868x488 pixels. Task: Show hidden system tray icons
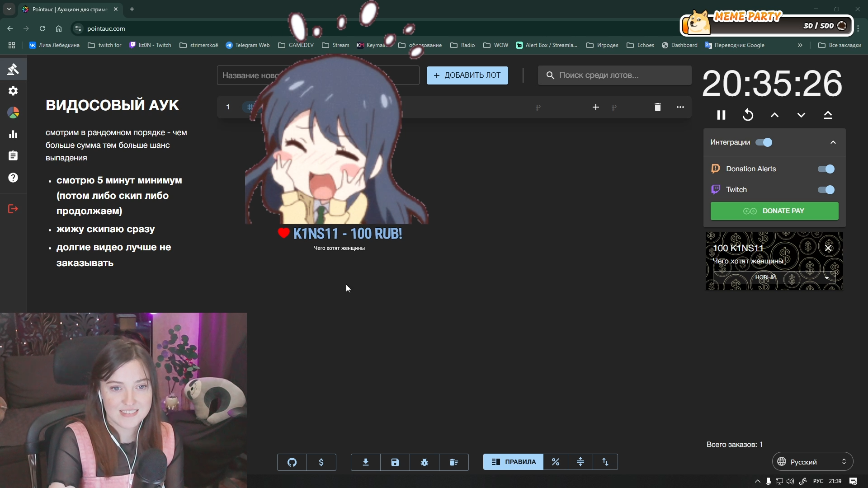click(758, 481)
